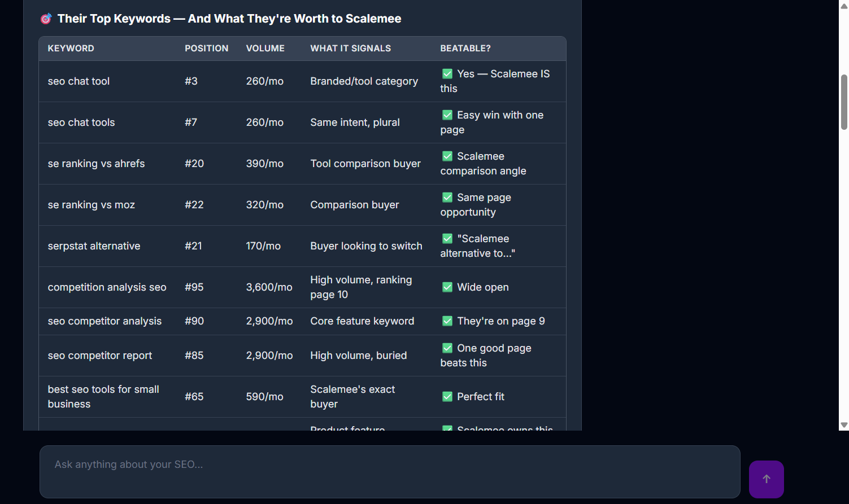
Task: Click the green check beside 'Wide open'
Action: coord(447,287)
